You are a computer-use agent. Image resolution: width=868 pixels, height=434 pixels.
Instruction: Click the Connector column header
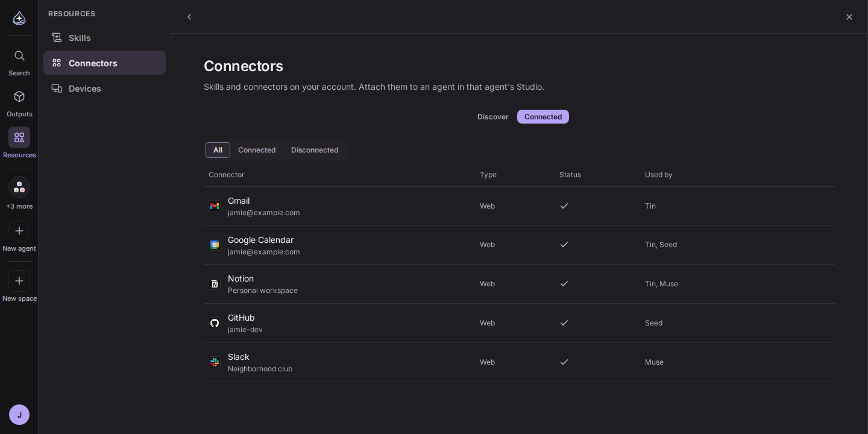pyautogui.click(x=227, y=175)
